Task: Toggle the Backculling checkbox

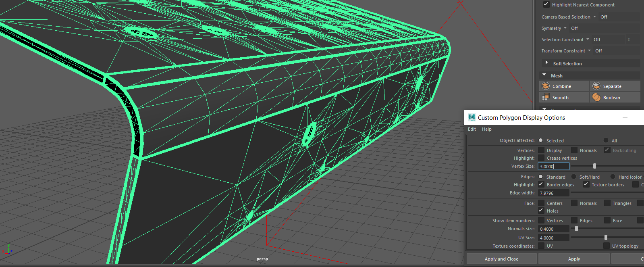Action: coord(607,150)
